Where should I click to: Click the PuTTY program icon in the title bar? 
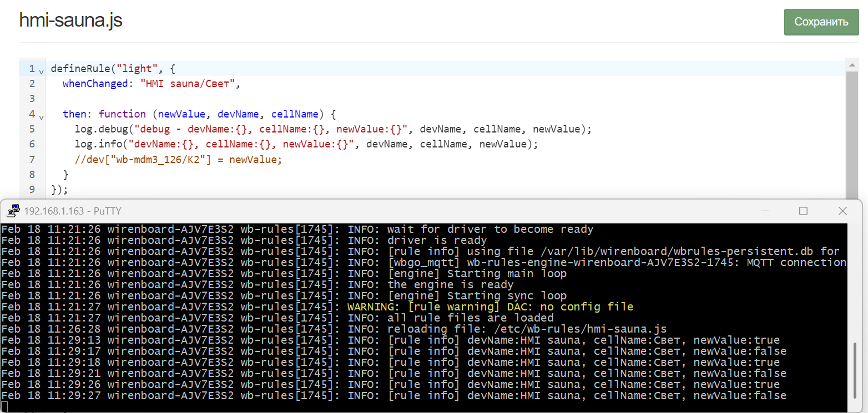[x=13, y=211]
